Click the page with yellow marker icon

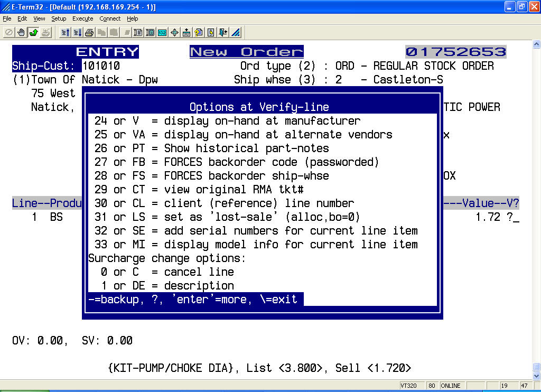(x=211, y=32)
